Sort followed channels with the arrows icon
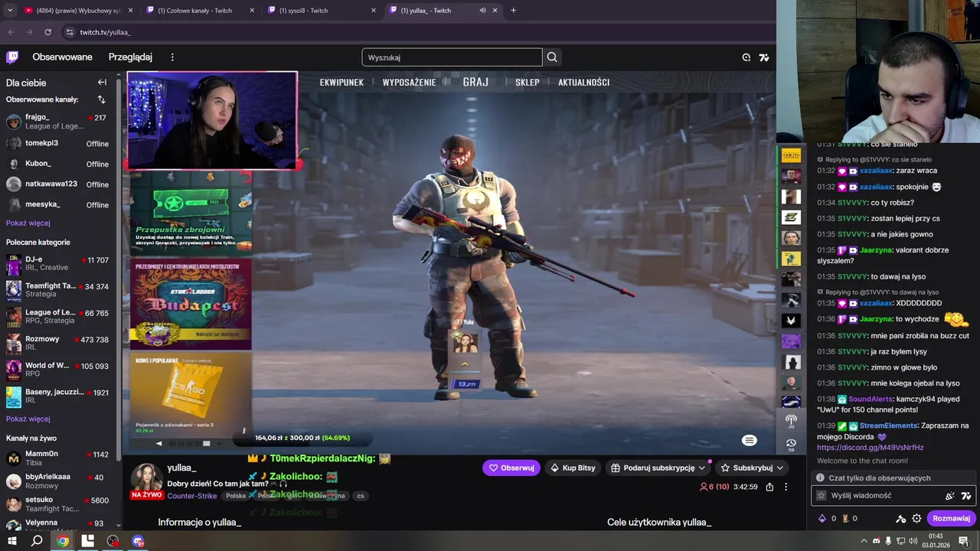 [101, 99]
